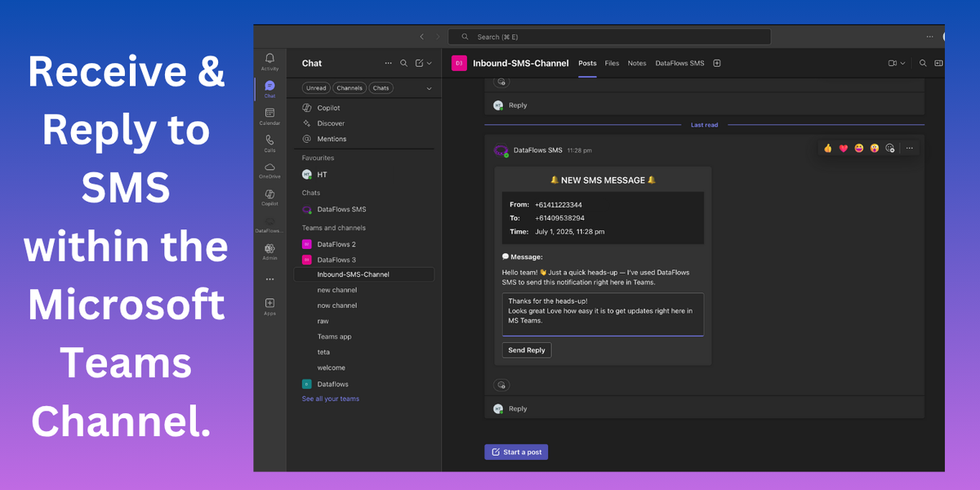Click the Send Reply button
Image resolution: width=980 pixels, height=490 pixels.
(527, 350)
